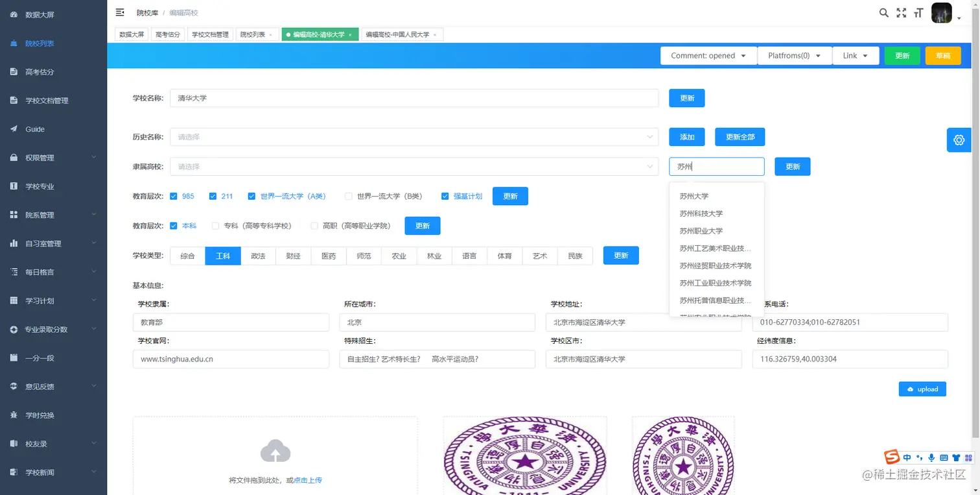The width and height of the screenshot is (980, 495).
Task: Switch to the 高考估分 tab
Action: [x=168, y=34]
